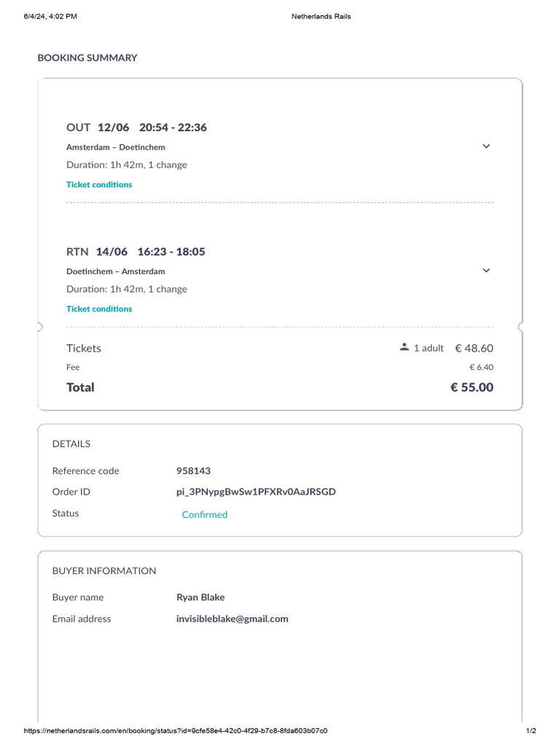Click the € 6.40 fee amount
The image size is (560, 747).
[481, 368]
